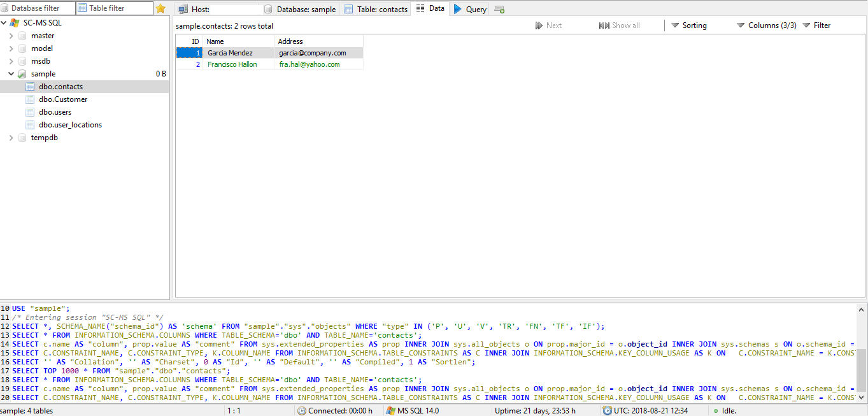Click the UTC clock icon in status bar
This screenshot has width=868, height=416.
608,411
